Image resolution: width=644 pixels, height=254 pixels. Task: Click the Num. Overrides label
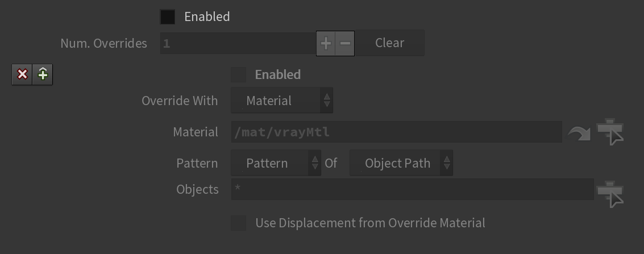(x=103, y=43)
